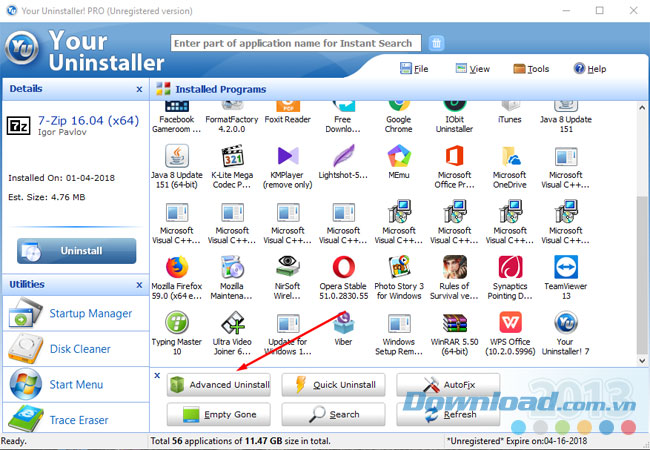The image size is (650, 450).
Task: Click the clear search trash icon
Action: (436, 43)
